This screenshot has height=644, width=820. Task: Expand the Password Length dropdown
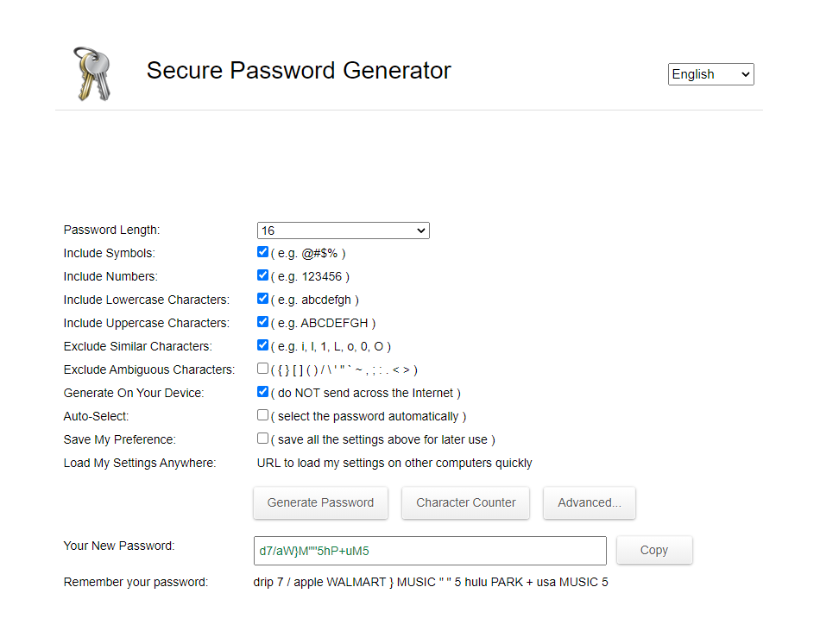pyautogui.click(x=343, y=230)
